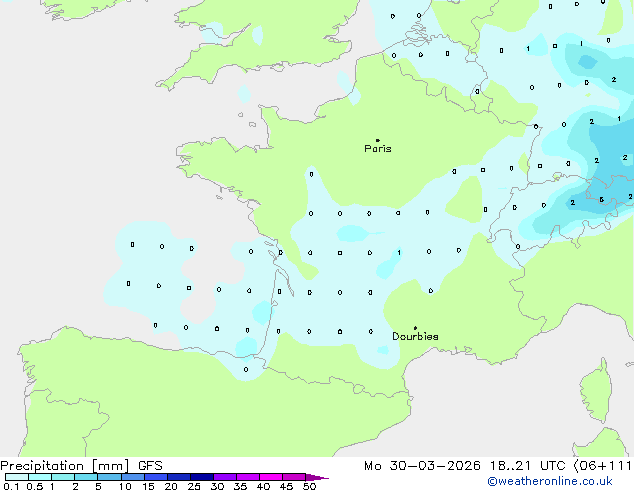Pick the 20 mm legend color swatch

[179, 477]
